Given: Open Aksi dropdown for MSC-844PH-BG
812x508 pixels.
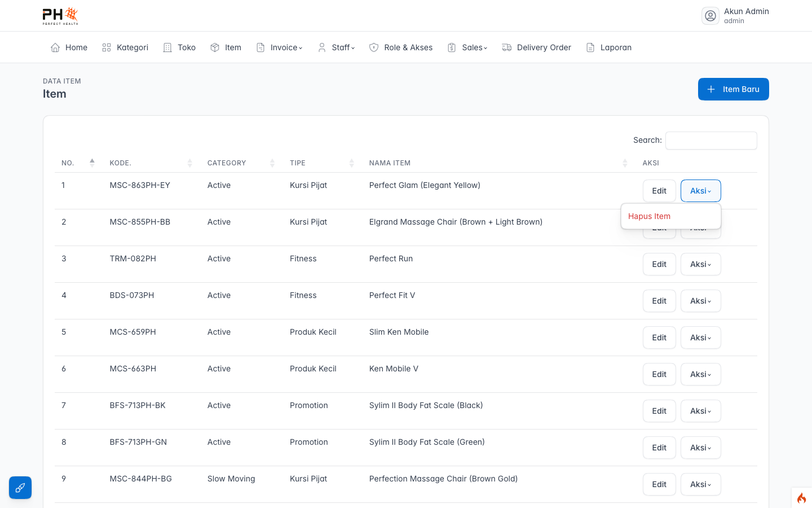Looking at the screenshot, I should [x=701, y=484].
